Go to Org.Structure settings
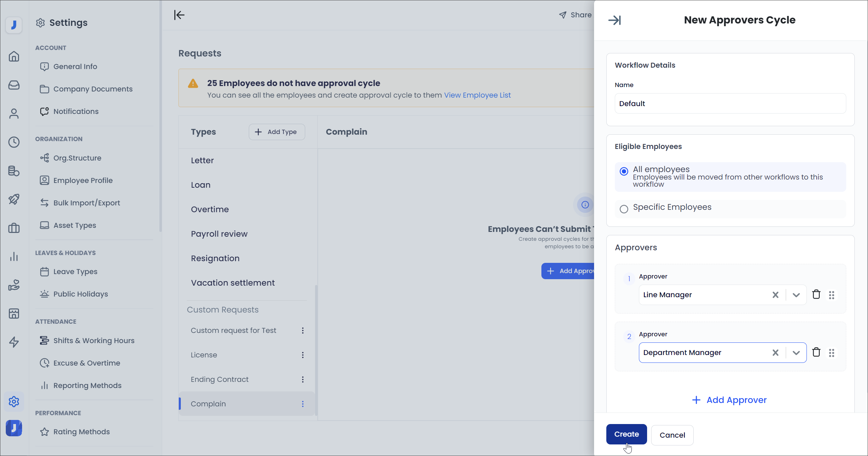868x456 pixels. tap(77, 158)
